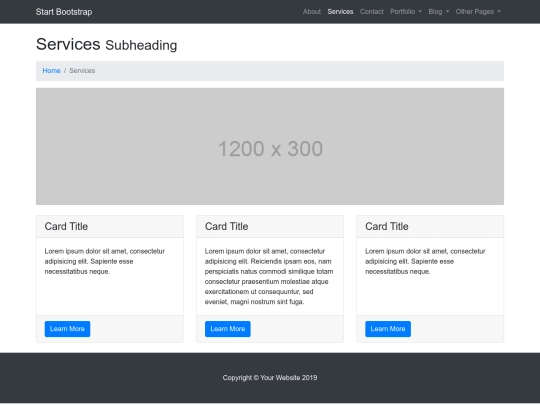Click the middle card's Reiciendis paragraph
The width and height of the screenshot is (540, 405).
click(269, 277)
